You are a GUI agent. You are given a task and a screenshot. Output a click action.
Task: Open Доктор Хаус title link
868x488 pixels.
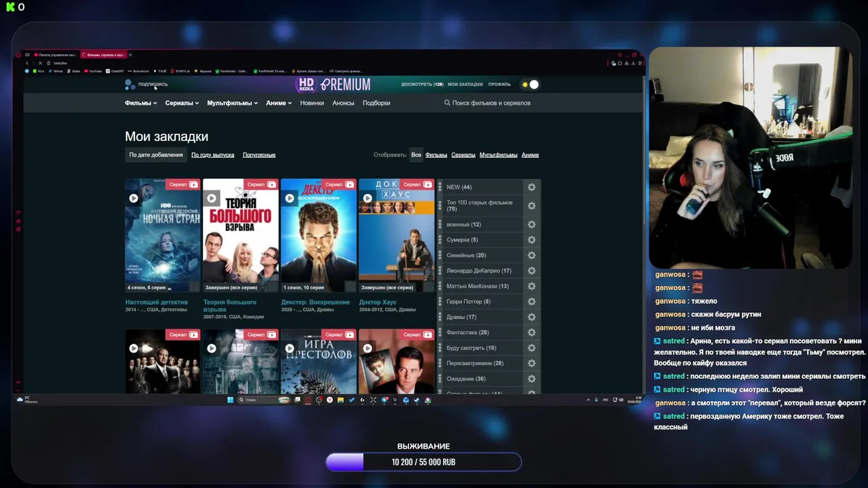point(378,302)
